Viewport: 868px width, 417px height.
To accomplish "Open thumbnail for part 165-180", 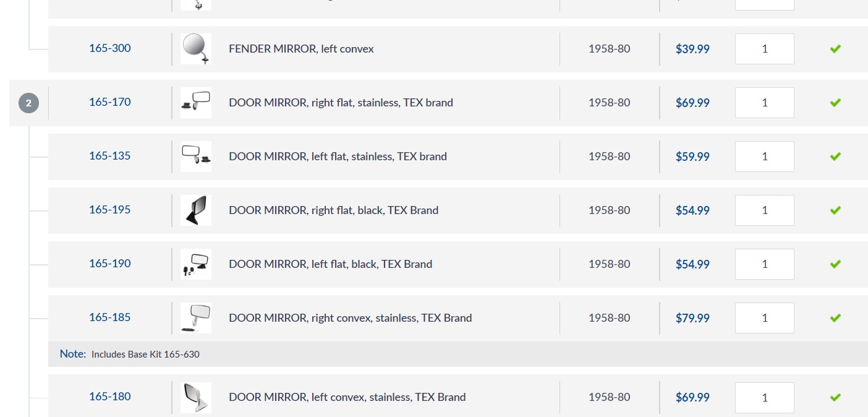I will pos(196,397).
